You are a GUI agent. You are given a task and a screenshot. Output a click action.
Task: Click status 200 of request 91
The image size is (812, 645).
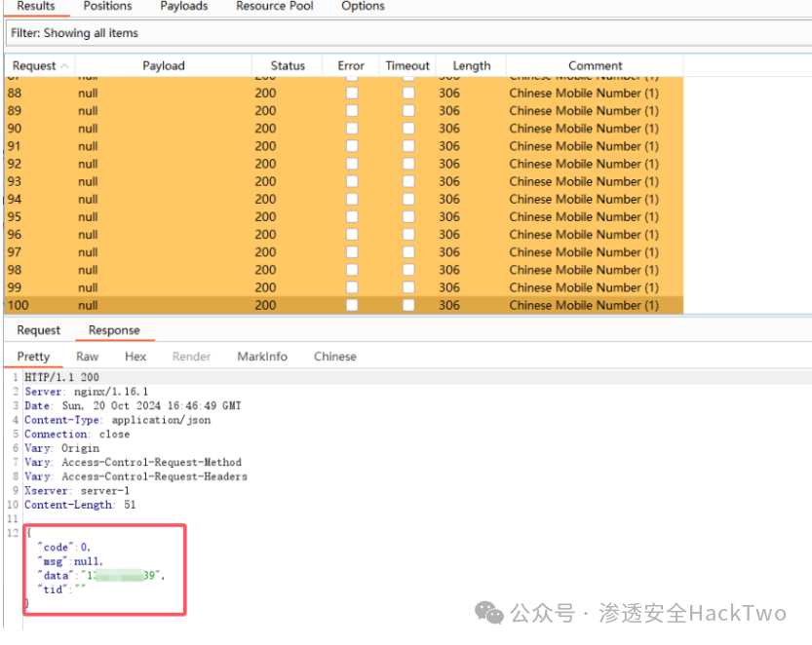265,146
